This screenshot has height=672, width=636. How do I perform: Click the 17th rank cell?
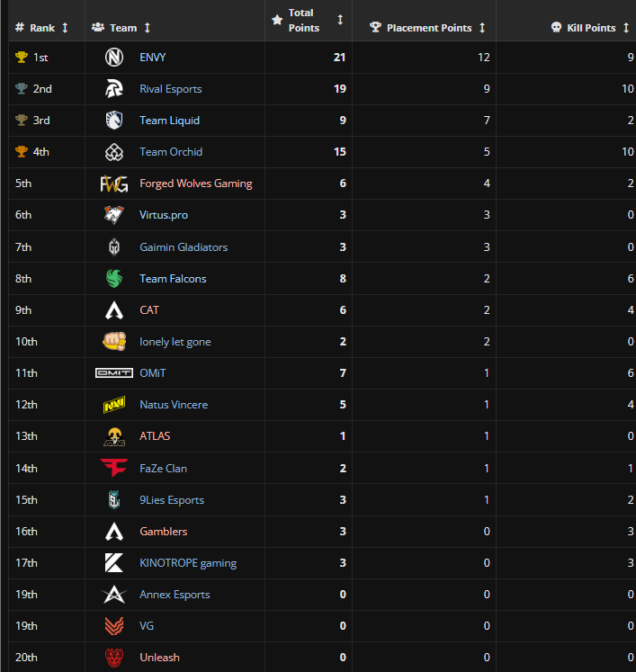(x=47, y=563)
